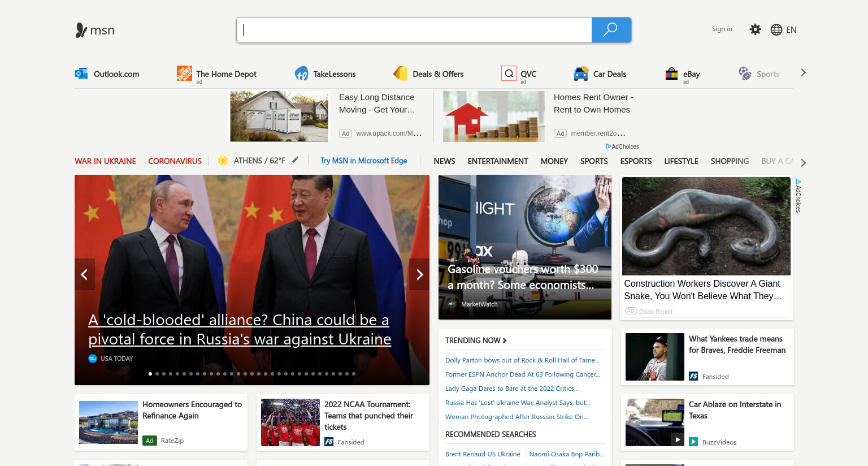Open the Money tab
This screenshot has width=868, height=466.
tap(554, 161)
